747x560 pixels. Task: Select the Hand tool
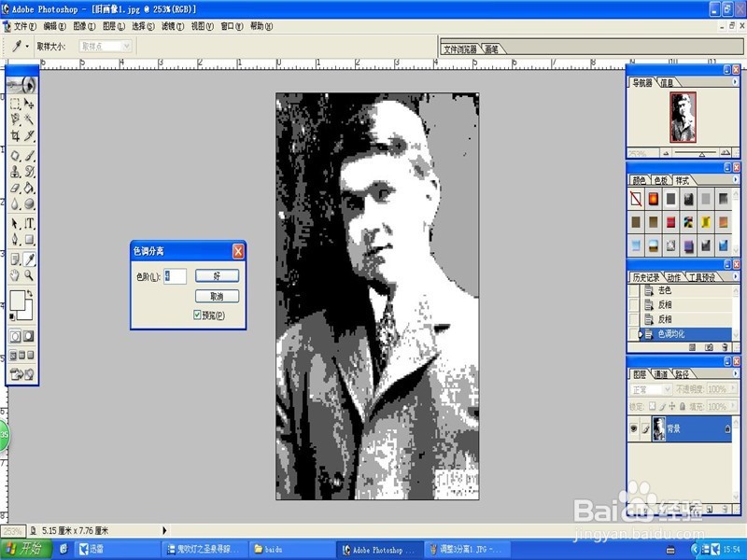(15, 275)
